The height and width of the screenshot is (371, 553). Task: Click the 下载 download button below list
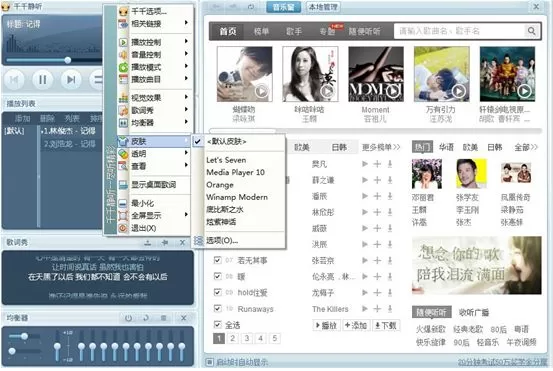[x=385, y=325]
